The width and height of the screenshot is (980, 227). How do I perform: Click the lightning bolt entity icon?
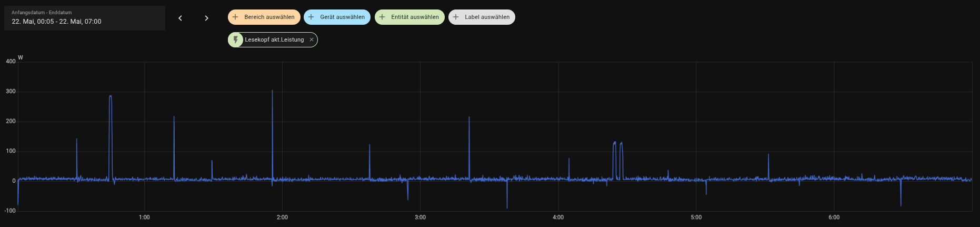[235, 40]
